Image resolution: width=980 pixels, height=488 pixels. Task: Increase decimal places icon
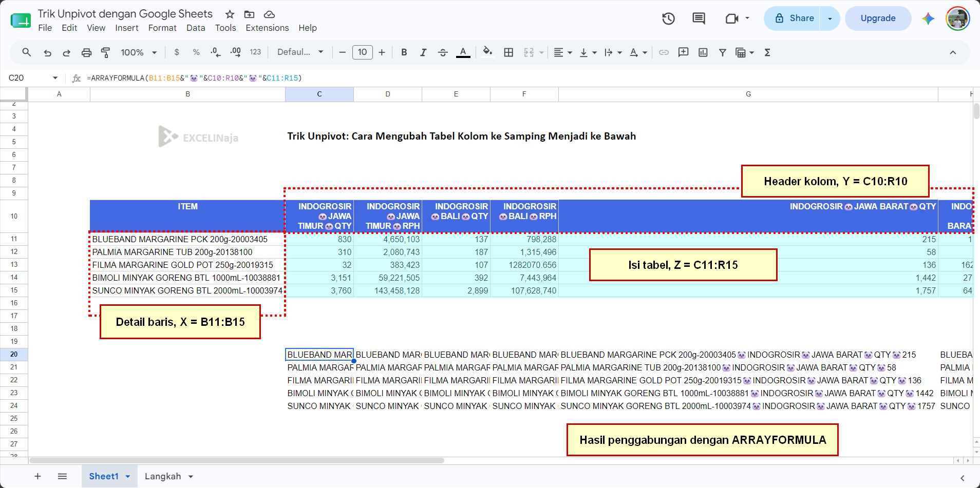[x=235, y=52]
